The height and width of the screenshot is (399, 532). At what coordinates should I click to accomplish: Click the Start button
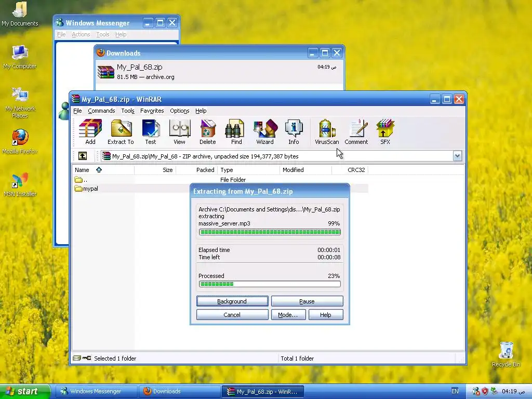pos(25,391)
